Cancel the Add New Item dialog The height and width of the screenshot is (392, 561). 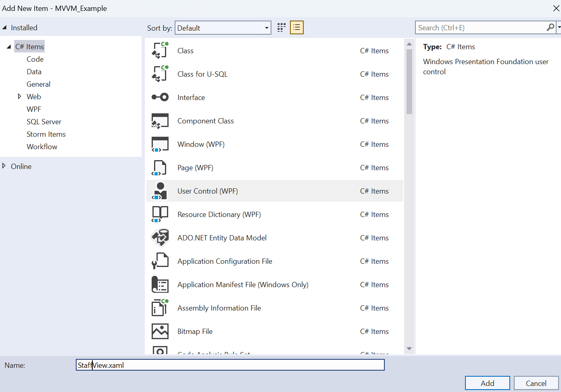[536, 383]
